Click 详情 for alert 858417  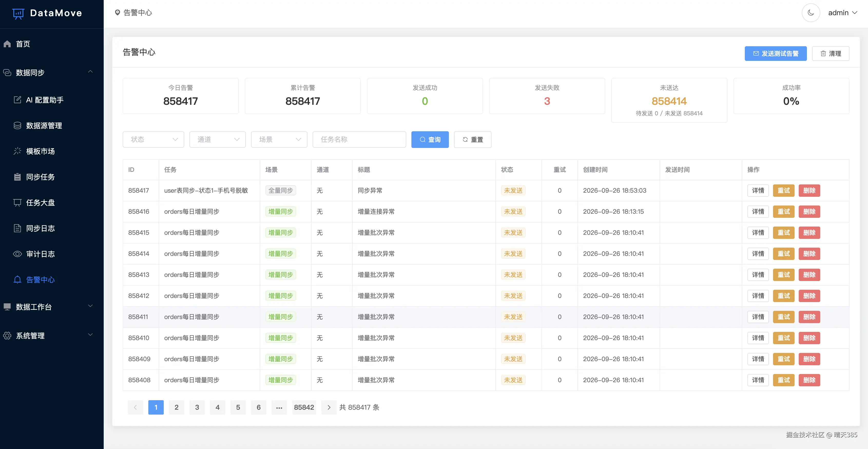[x=758, y=191]
